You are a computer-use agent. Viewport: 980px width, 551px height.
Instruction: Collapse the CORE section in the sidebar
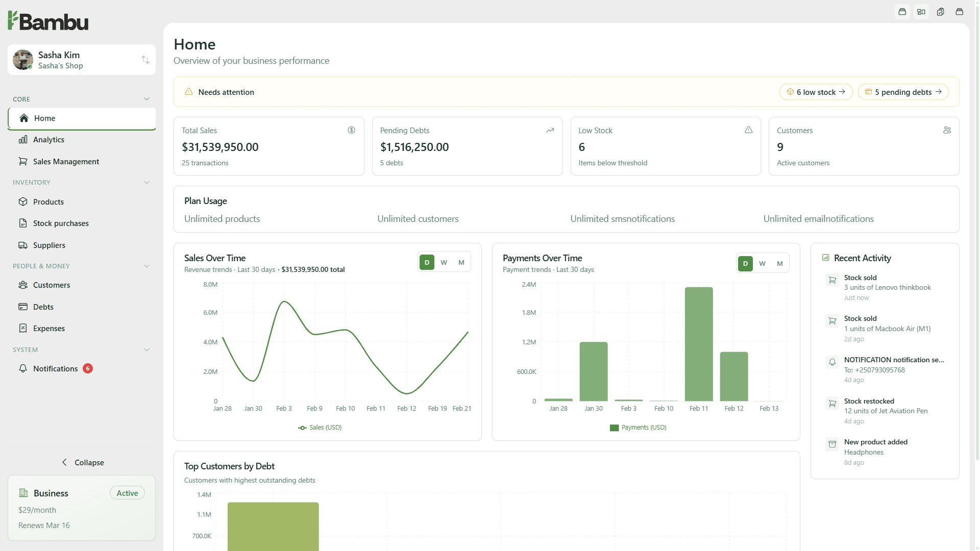(146, 98)
